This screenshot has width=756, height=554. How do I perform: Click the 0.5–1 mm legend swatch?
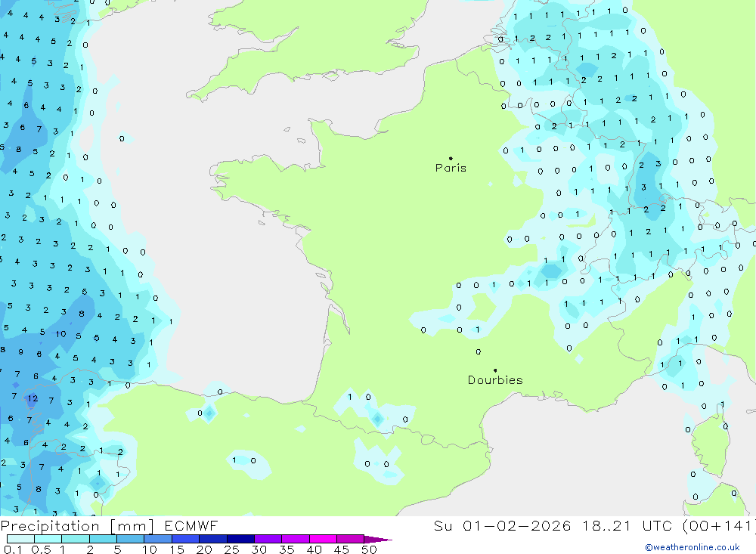tap(48, 539)
